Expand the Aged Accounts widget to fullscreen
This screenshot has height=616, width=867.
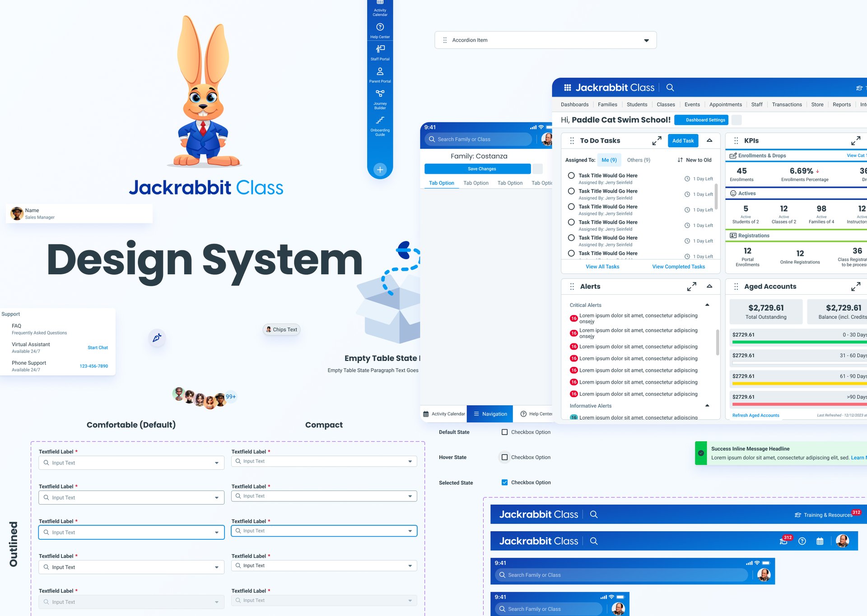pyautogui.click(x=856, y=287)
